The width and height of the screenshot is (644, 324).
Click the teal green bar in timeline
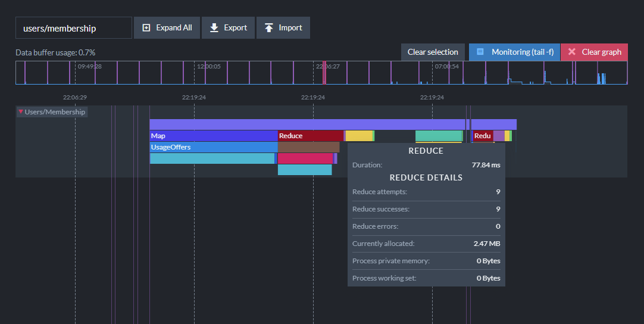click(439, 136)
